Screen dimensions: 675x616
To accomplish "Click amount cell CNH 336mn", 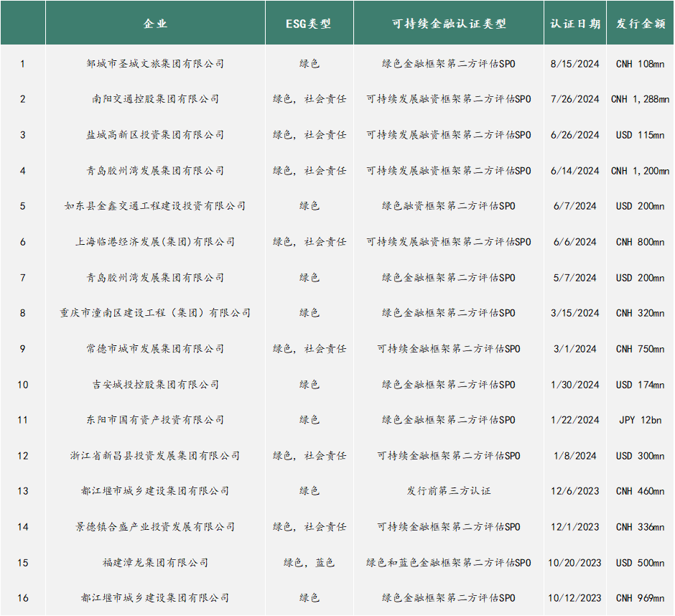I will coord(640,526).
